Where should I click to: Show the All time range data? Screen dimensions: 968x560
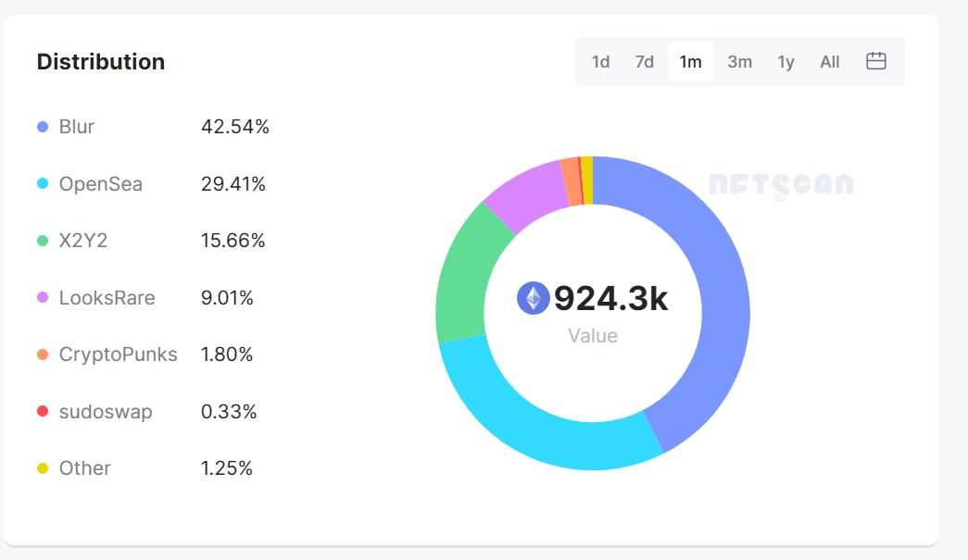tap(829, 62)
